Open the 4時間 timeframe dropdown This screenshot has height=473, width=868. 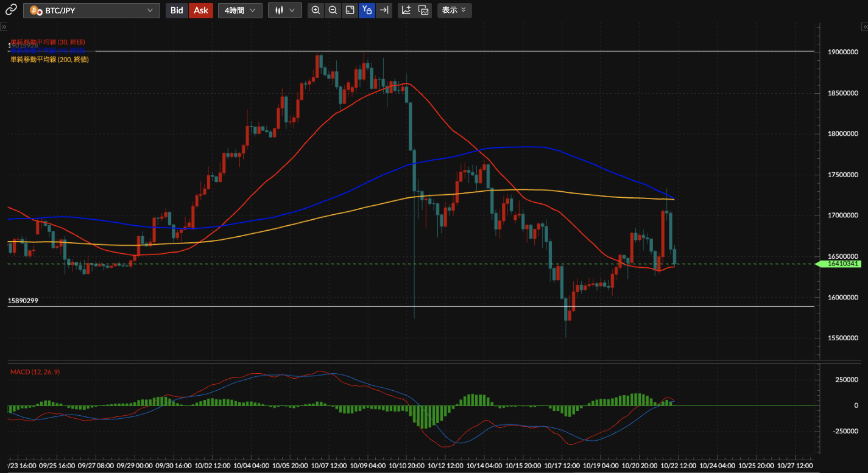[x=240, y=10]
